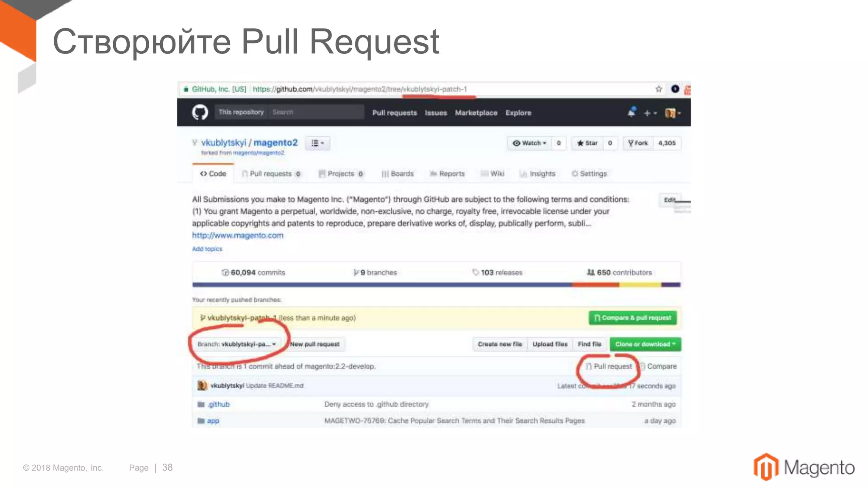Open the Watch dropdown
Screen dimensions: 868x488
click(529, 143)
